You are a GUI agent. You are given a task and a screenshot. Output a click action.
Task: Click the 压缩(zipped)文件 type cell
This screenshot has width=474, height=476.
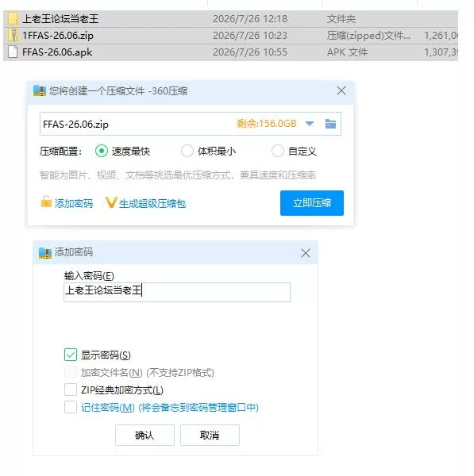(368, 36)
